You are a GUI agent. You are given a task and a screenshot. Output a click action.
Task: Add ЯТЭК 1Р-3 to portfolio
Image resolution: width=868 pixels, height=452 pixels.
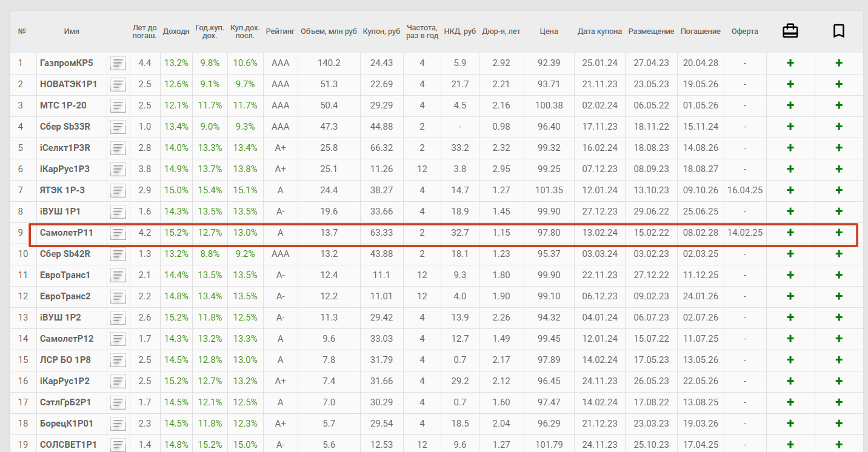coord(790,190)
